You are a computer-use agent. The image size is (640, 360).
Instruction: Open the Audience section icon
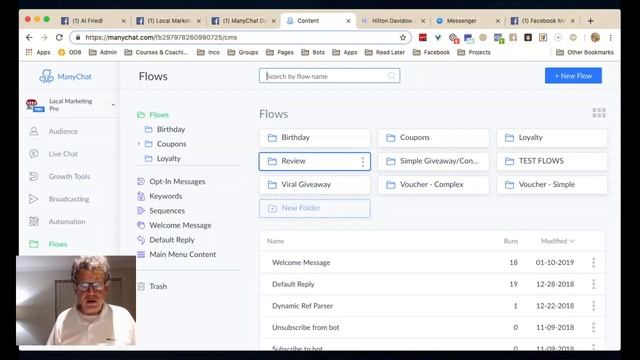(34, 131)
